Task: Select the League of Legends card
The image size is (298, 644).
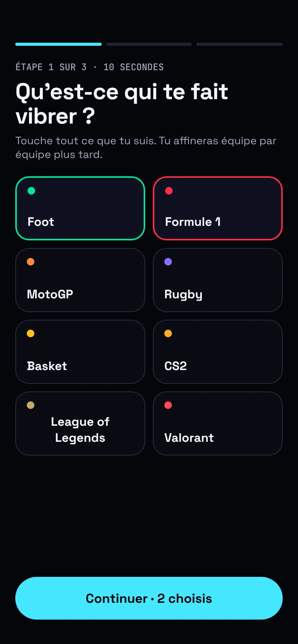Action: 80,423
